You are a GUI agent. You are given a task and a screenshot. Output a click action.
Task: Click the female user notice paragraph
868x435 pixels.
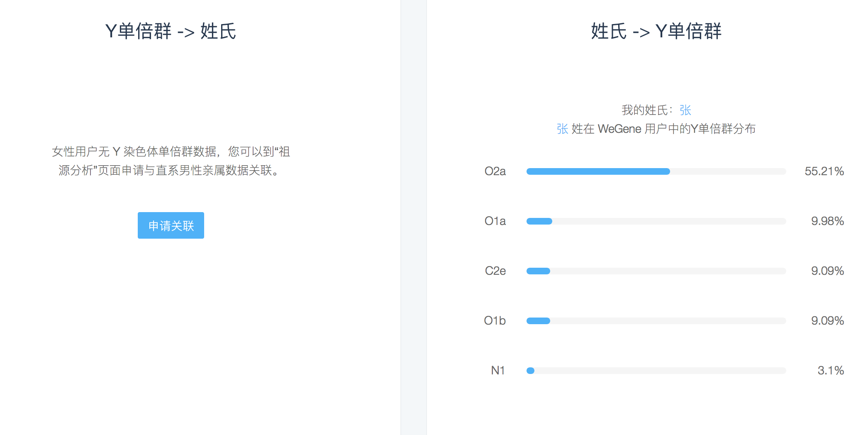point(171,161)
